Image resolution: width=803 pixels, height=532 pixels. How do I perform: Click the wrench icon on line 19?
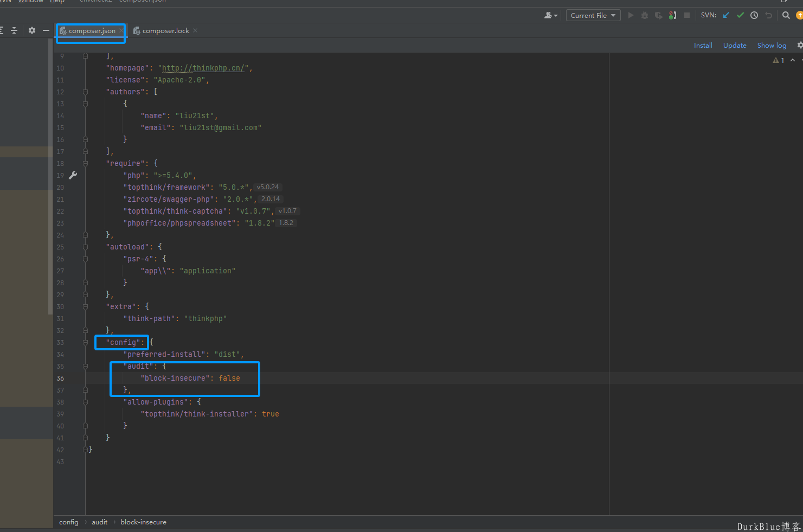click(x=73, y=175)
